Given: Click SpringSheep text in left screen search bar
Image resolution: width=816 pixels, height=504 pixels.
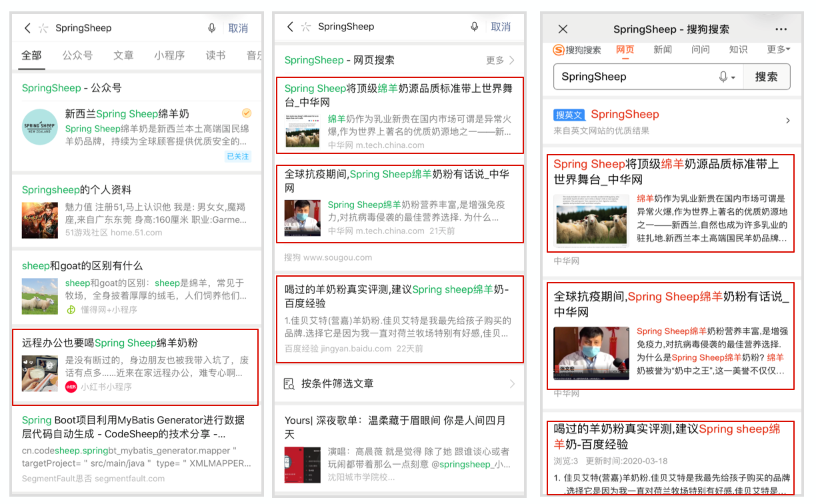Looking at the screenshot, I should pyautogui.click(x=83, y=28).
